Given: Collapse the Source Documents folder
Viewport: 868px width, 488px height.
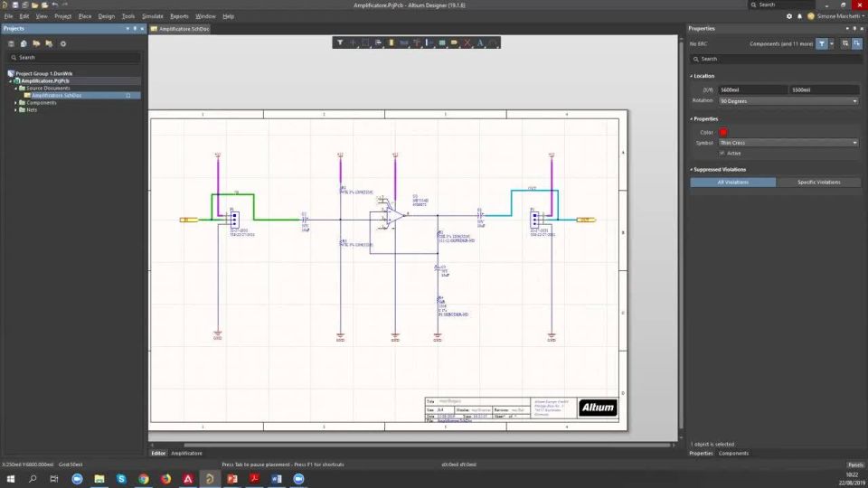Looking at the screenshot, I should 15,89.
